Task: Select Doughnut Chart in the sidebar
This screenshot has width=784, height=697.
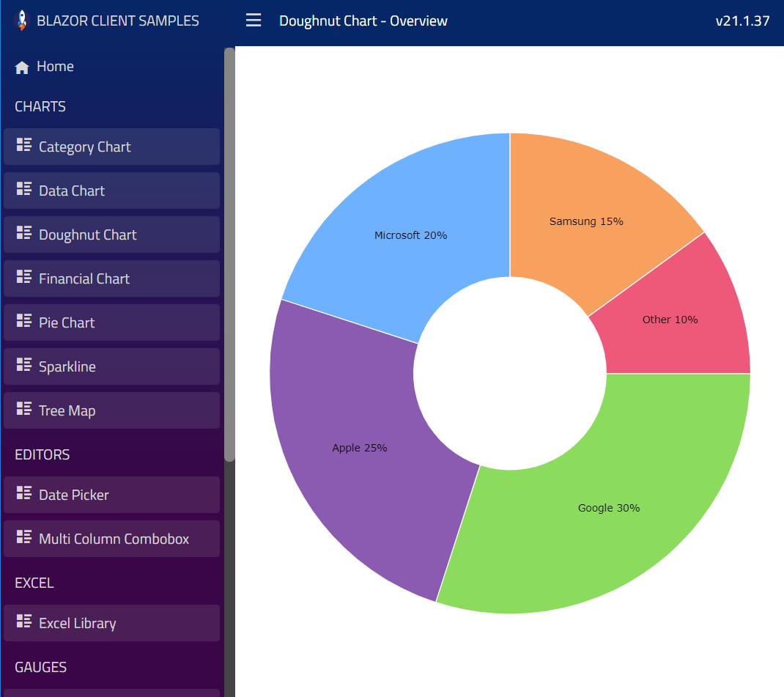Action: point(111,235)
